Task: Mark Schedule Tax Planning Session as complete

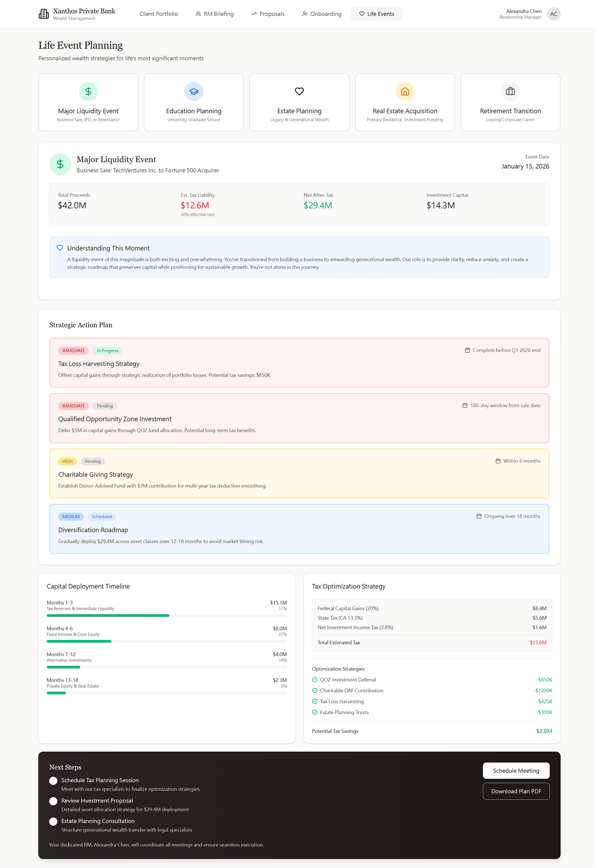Action: [x=53, y=781]
